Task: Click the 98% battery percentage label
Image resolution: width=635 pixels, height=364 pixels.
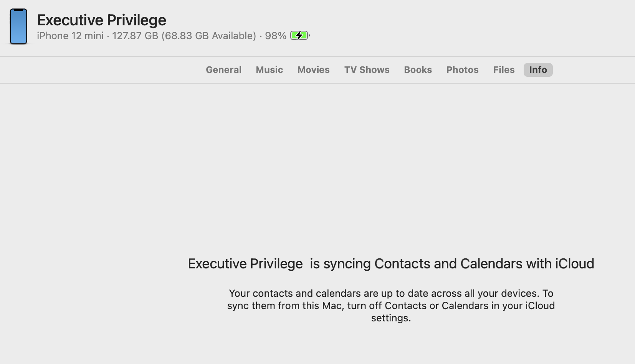Action: tap(275, 36)
